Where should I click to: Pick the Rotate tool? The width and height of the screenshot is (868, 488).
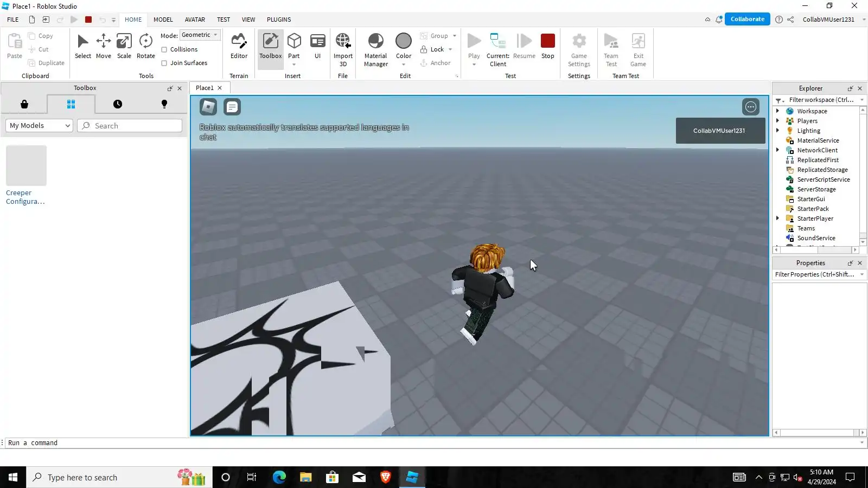tap(146, 47)
